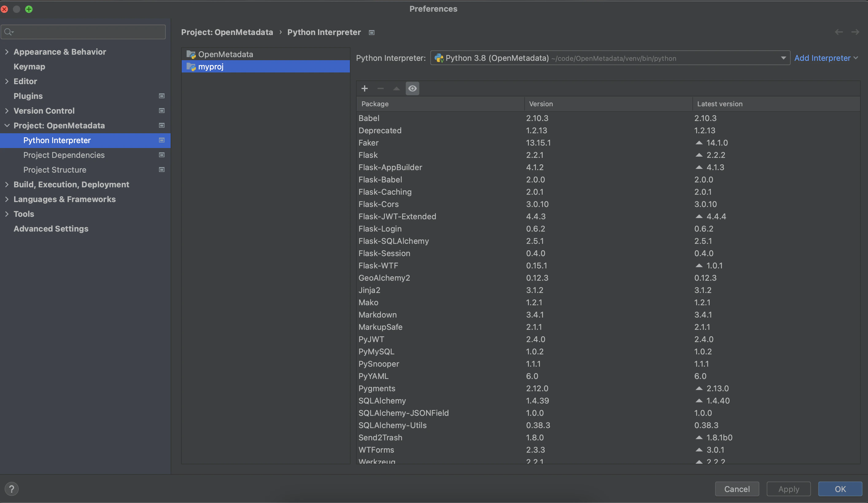Click the myproj project folder icon
Screen dimensions: 868x503
tap(191, 67)
